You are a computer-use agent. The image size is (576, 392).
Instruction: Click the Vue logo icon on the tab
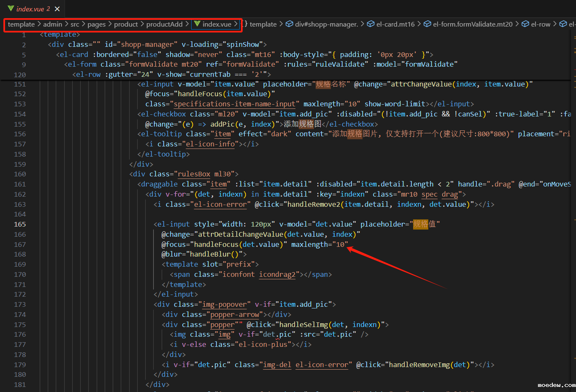11,9
